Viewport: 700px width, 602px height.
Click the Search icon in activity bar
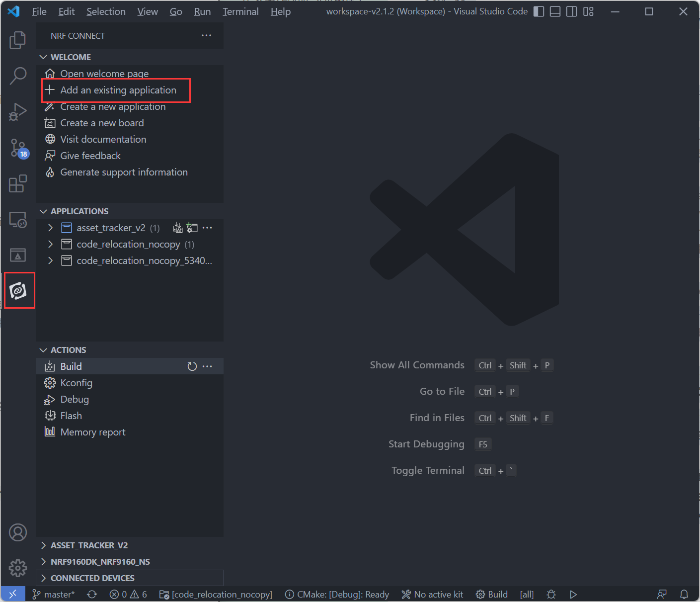tap(18, 76)
